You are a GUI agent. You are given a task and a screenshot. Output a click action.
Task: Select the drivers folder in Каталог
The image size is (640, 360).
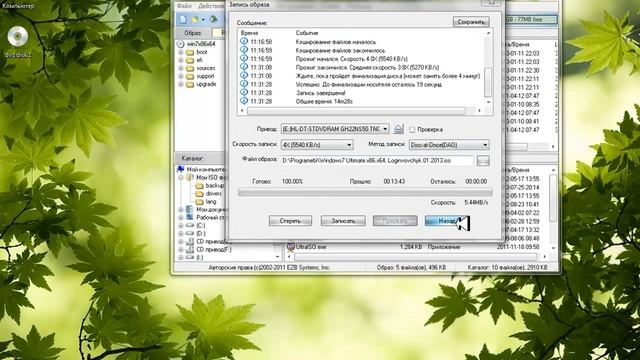click(x=214, y=193)
